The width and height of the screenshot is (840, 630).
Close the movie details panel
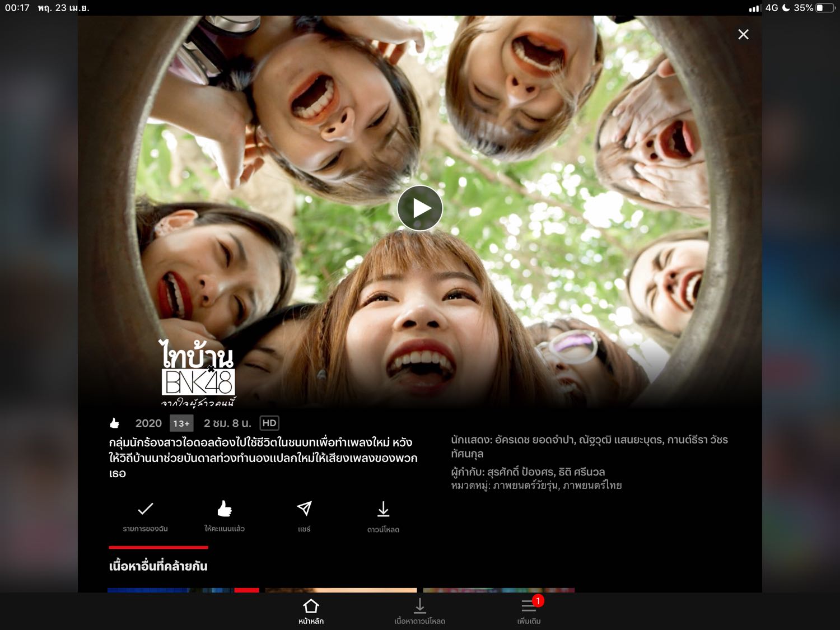[743, 34]
